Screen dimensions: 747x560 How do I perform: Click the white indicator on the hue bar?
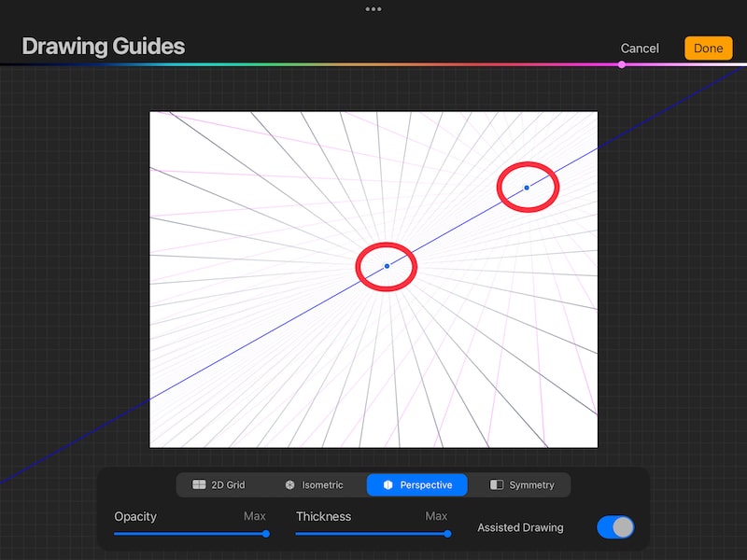point(621,64)
